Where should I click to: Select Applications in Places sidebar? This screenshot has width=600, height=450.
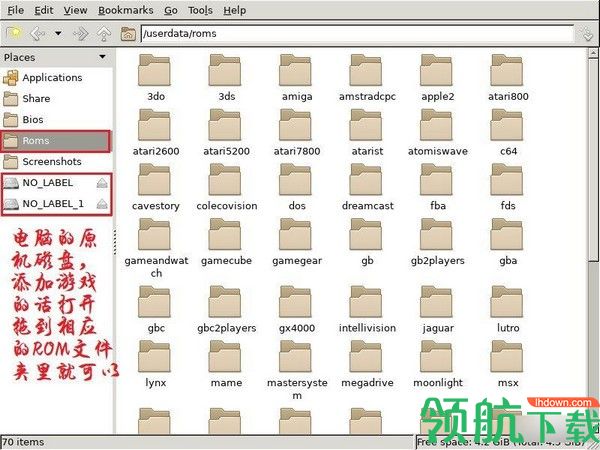57,78
